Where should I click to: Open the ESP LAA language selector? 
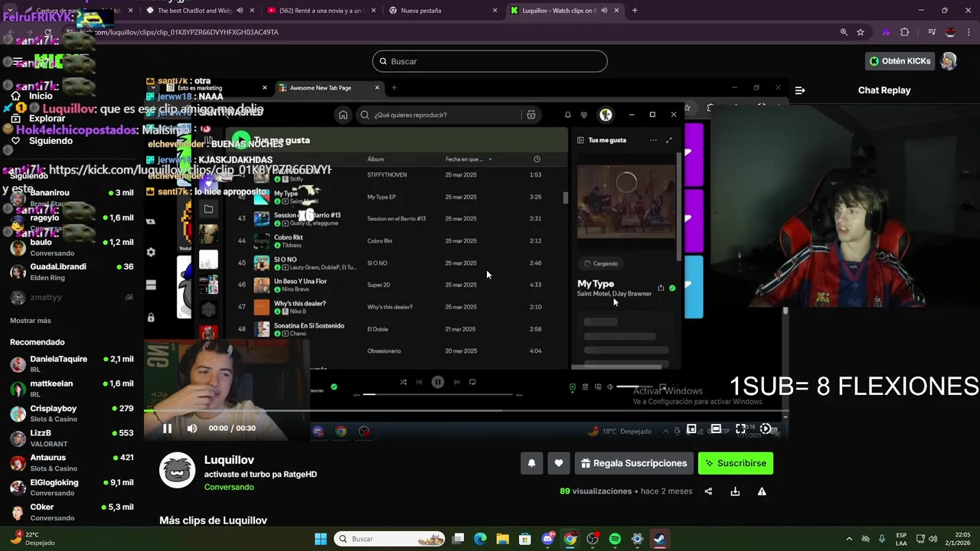pyautogui.click(x=901, y=539)
